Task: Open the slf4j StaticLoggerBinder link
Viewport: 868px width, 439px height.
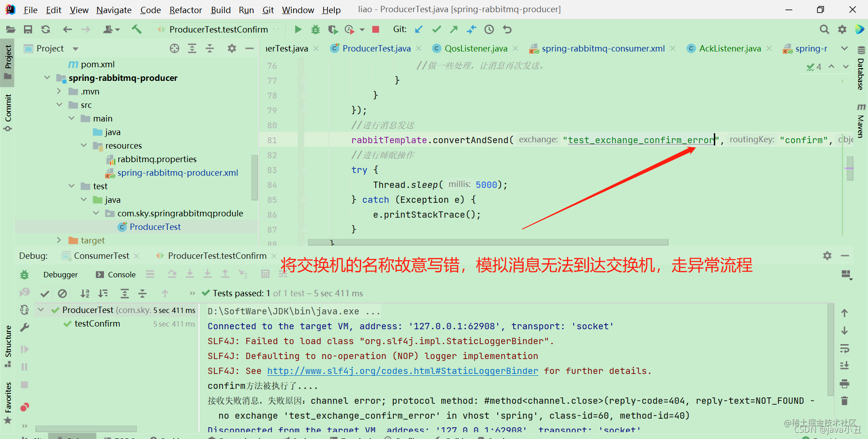Action: (x=403, y=371)
